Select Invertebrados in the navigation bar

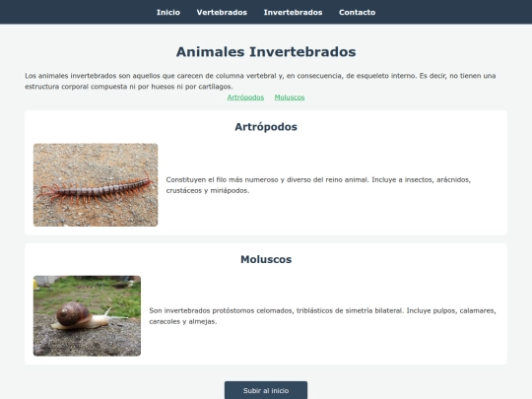click(x=293, y=12)
